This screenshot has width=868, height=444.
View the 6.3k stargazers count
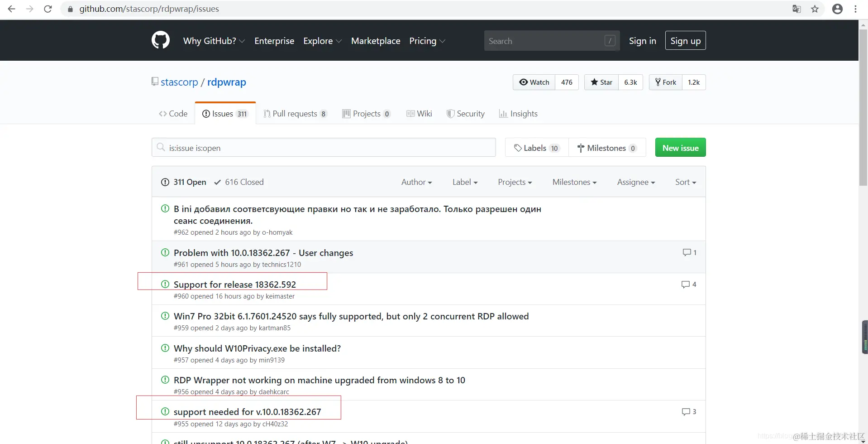[x=631, y=82]
